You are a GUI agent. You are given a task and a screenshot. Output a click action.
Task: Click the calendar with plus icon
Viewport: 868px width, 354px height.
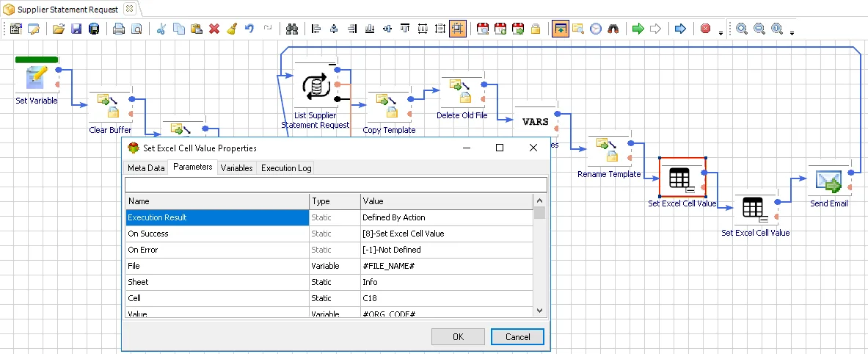(x=500, y=29)
